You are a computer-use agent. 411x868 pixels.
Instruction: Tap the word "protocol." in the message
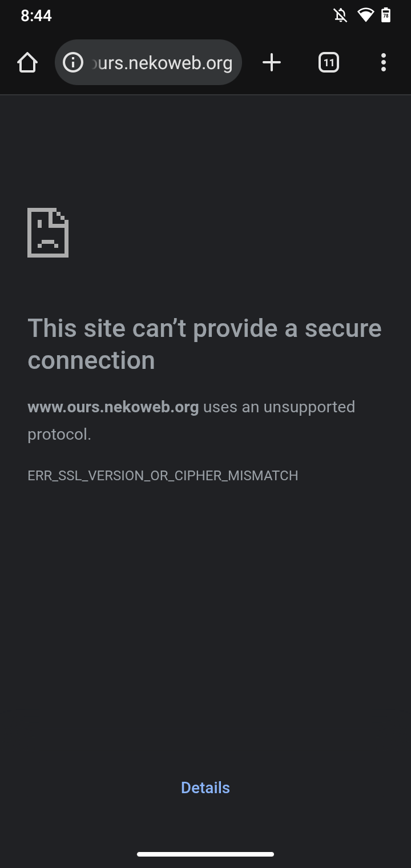coord(59,435)
